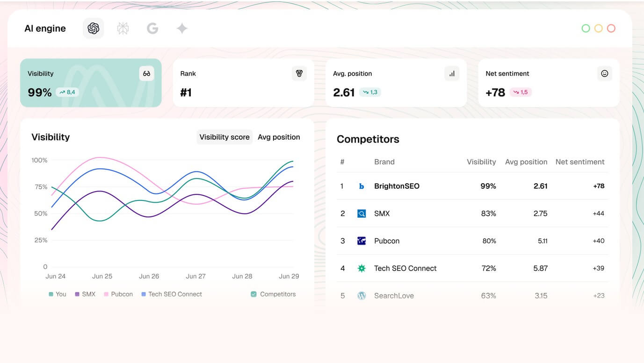Click the SearchLove brand name
644x363 pixels.
coord(394,296)
